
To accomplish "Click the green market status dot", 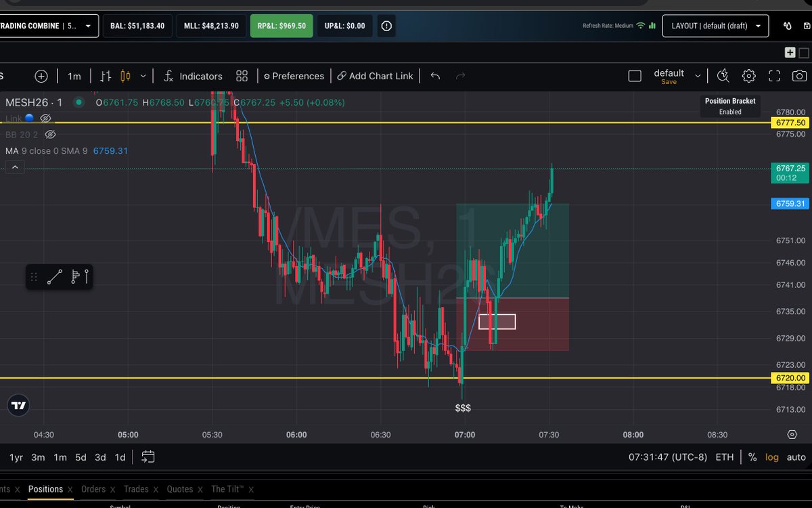I will (x=79, y=102).
